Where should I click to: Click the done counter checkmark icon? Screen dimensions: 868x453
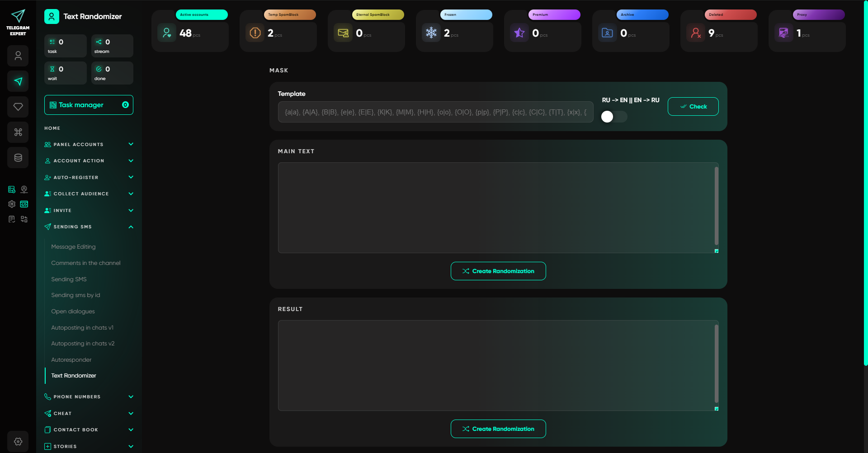coord(99,69)
